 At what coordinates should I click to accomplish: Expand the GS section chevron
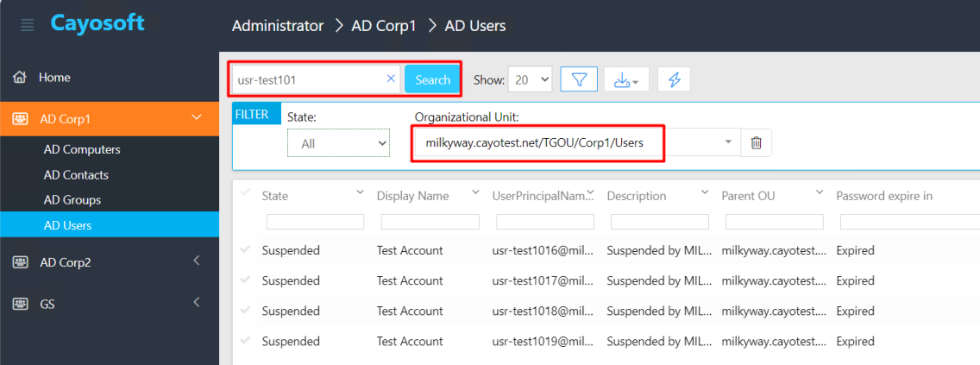[x=197, y=303]
